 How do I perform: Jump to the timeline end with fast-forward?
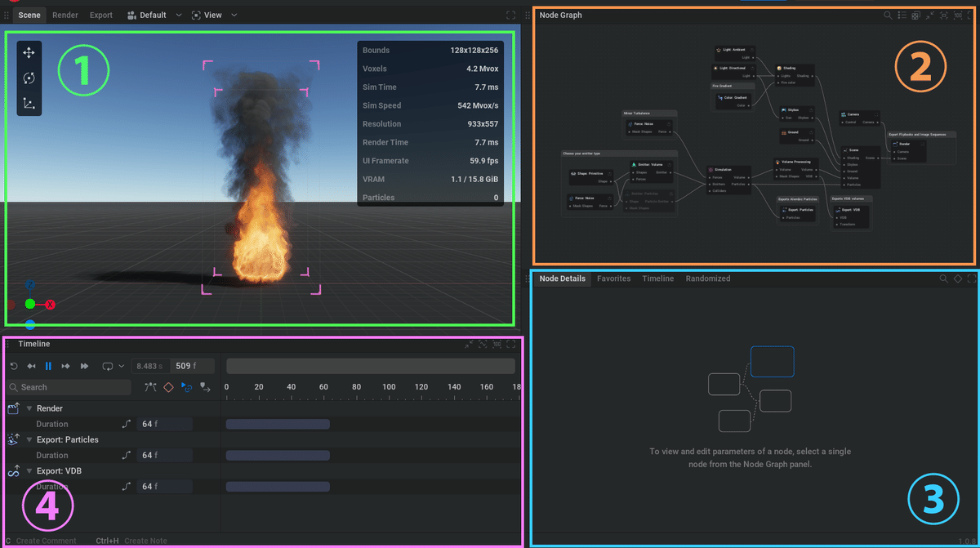84,367
